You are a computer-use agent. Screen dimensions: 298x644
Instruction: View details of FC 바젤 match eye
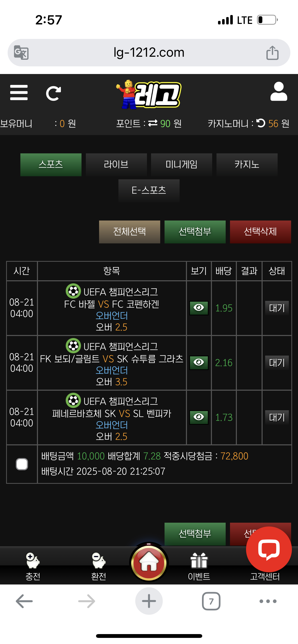(199, 308)
